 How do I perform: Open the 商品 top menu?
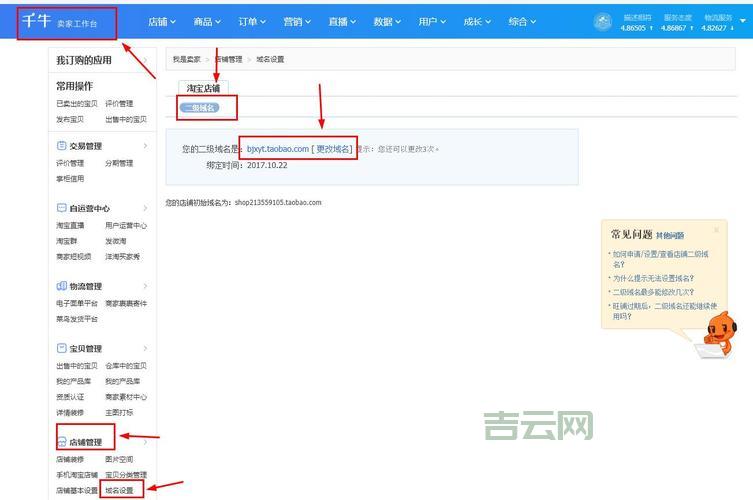(207, 22)
